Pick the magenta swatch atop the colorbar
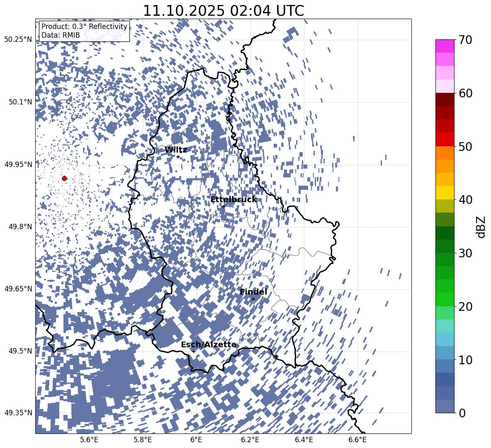491x448 pixels. click(x=445, y=46)
